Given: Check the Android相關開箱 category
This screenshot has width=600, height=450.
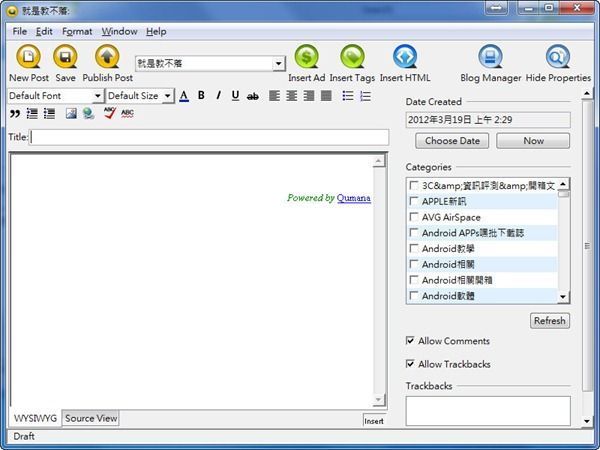Looking at the screenshot, I should pyautogui.click(x=414, y=280).
